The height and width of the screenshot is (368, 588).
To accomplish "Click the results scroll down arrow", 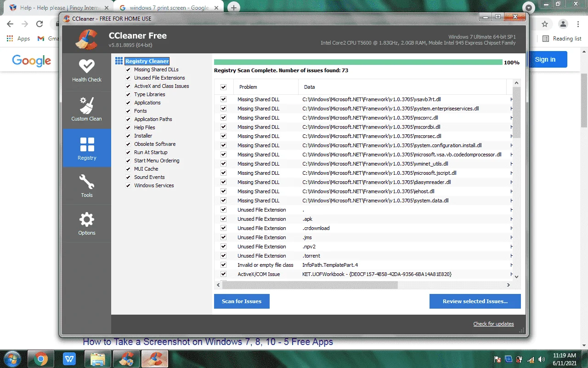I will click(x=516, y=276).
